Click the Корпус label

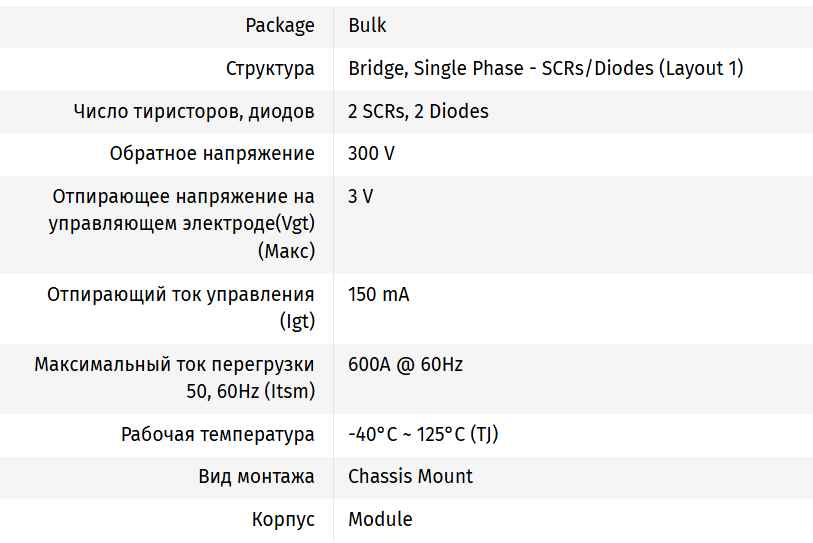point(283,520)
